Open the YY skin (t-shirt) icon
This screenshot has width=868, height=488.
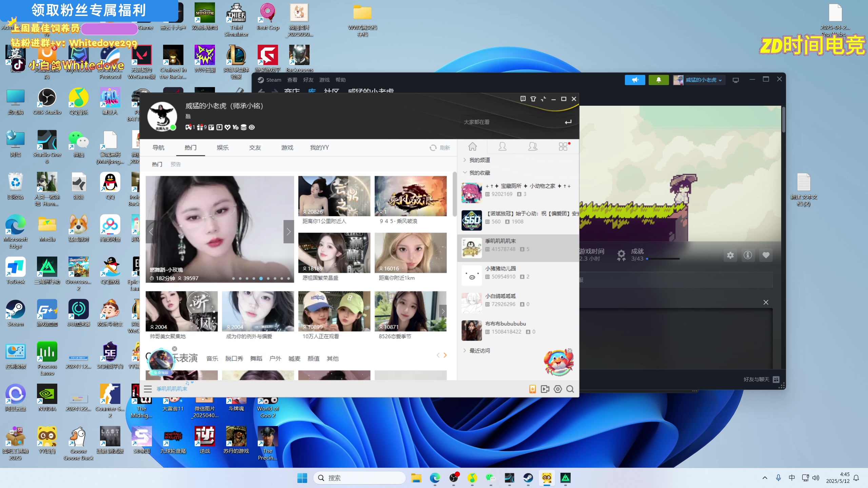click(x=533, y=99)
